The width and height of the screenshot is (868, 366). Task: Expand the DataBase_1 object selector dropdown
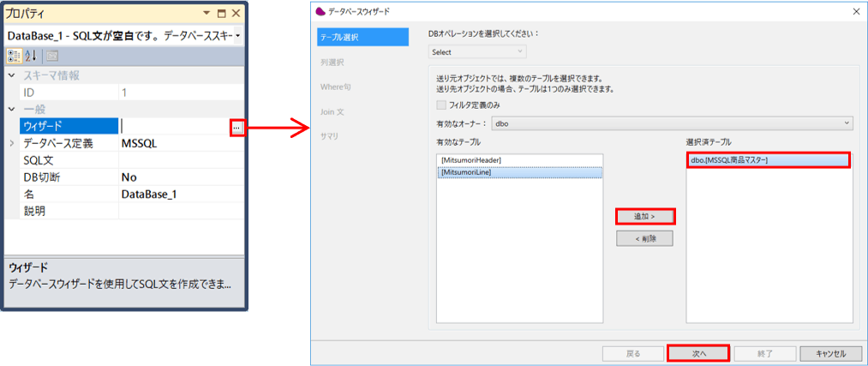pos(237,36)
